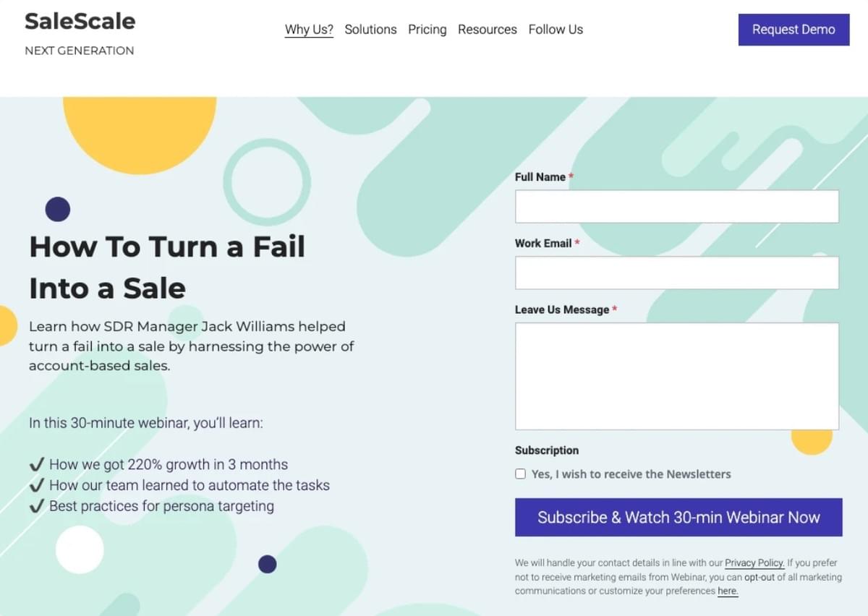Go to the Pricing page

pyautogui.click(x=427, y=30)
